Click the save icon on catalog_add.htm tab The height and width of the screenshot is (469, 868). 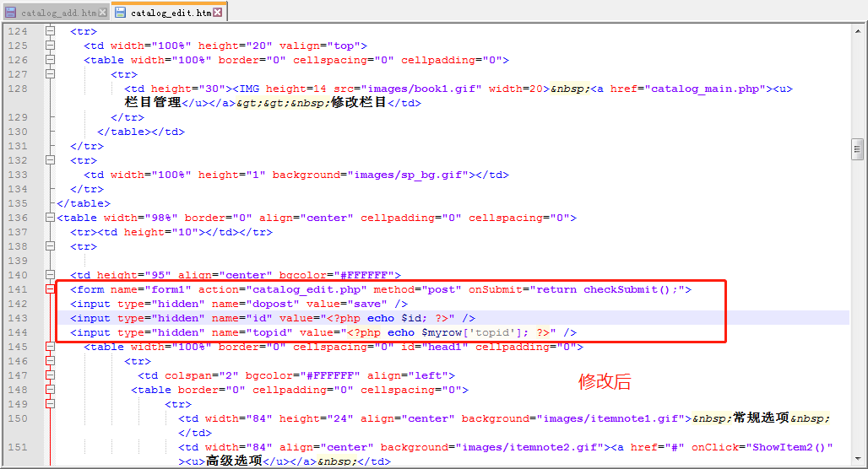(11, 13)
